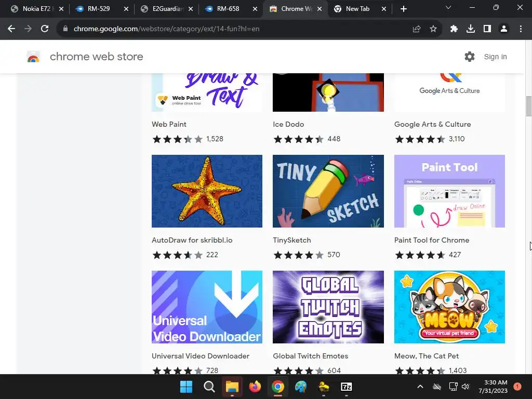Close the Nokia E72 tab
This screenshot has height=399, width=532.
click(61, 9)
